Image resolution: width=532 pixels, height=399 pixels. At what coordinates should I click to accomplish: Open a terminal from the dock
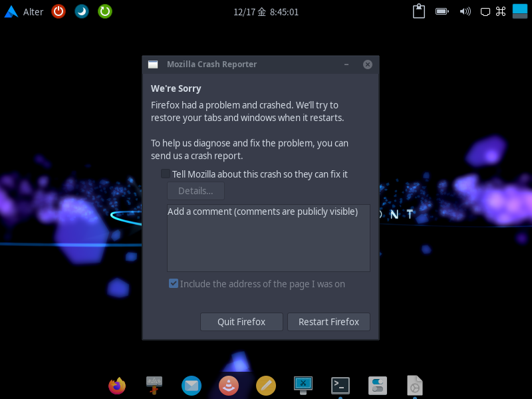[x=340, y=386]
